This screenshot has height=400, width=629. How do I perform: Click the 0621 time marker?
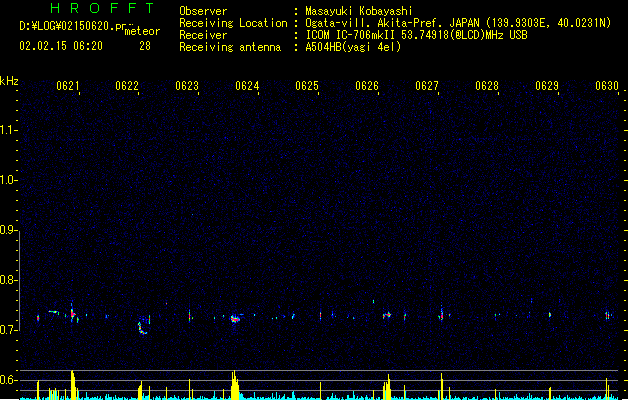pyautogui.click(x=67, y=86)
